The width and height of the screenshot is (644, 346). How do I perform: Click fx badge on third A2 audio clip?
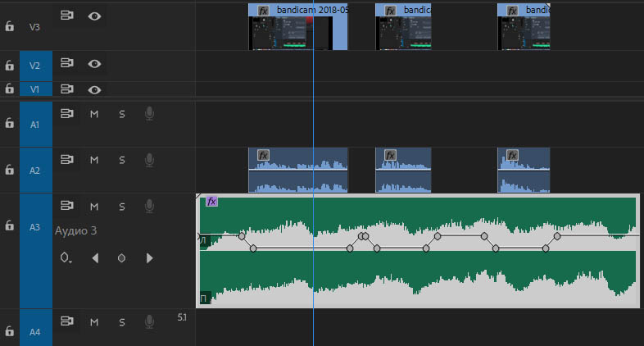(x=512, y=155)
